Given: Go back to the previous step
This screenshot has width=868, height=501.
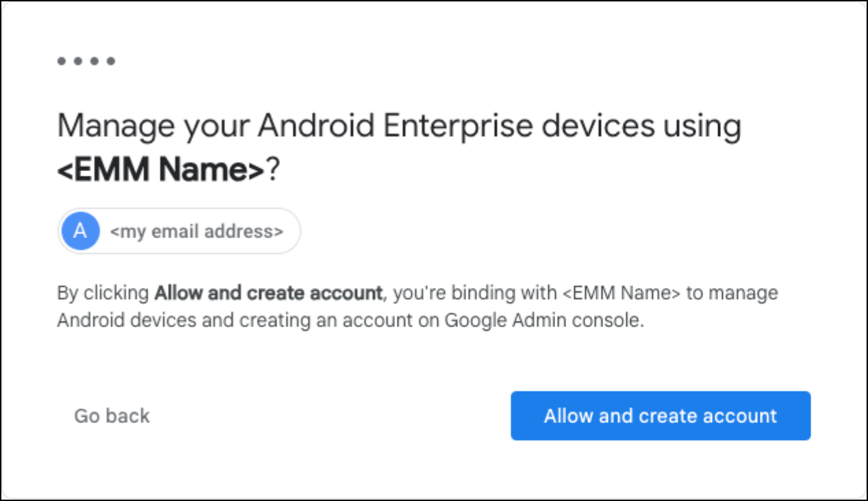Looking at the screenshot, I should 112,415.
